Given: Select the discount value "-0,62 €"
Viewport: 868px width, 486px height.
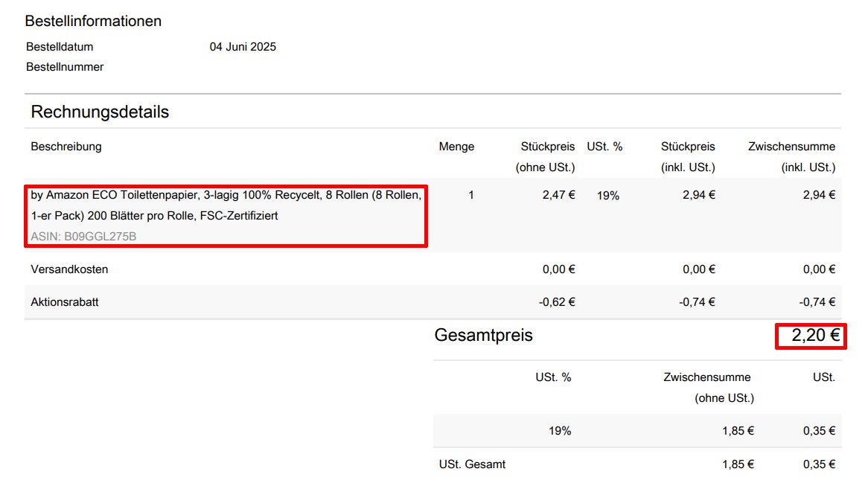Looking at the screenshot, I should 557,302.
